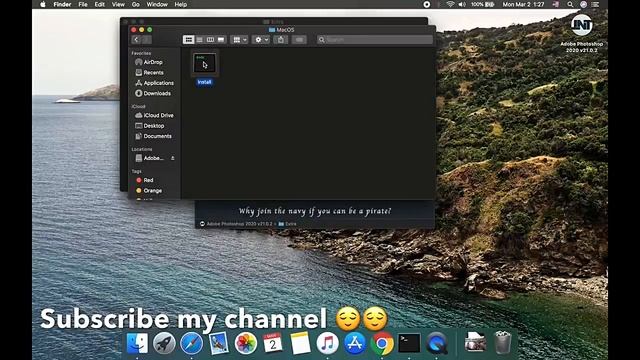This screenshot has height=360, width=640.
Task: Open Preview from the Dock
Action: (219, 343)
